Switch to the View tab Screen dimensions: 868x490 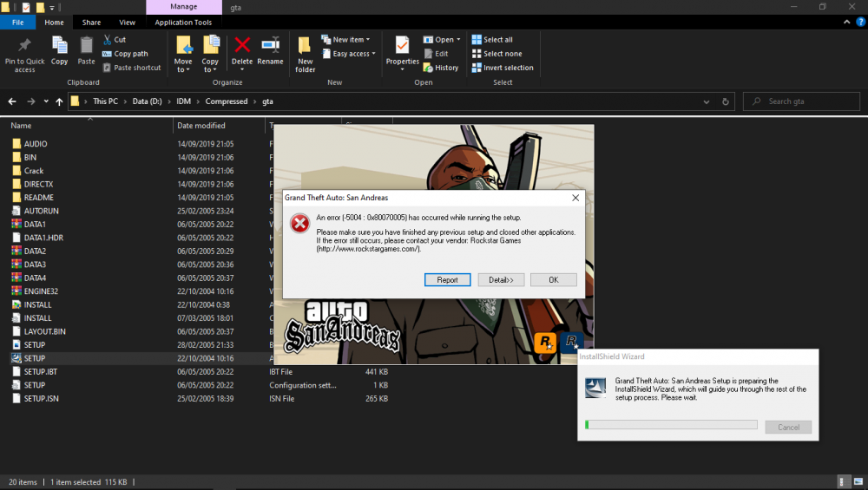tap(127, 23)
